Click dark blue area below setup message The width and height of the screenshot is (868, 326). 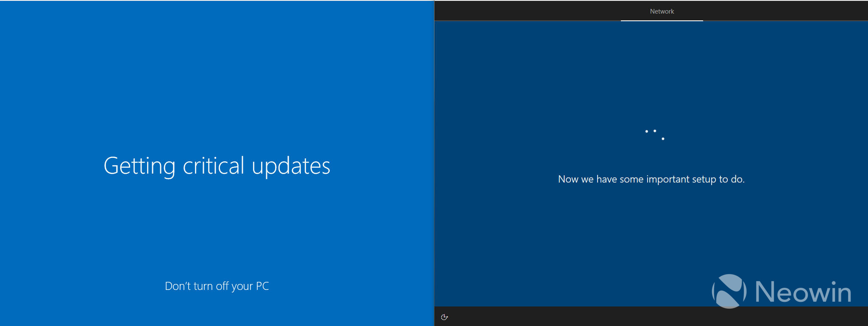tap(593, 238)
